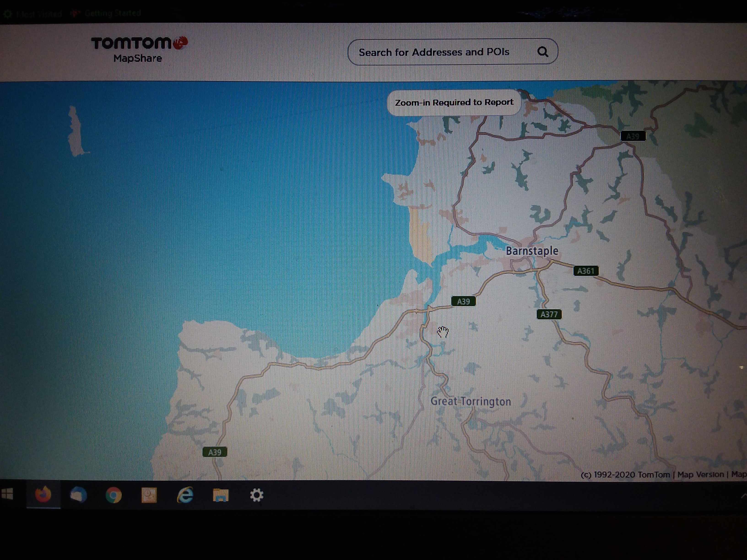747x560 pixels.
Task: Focus the Search for Addresses and POIs field
Action: pos(452,52)
